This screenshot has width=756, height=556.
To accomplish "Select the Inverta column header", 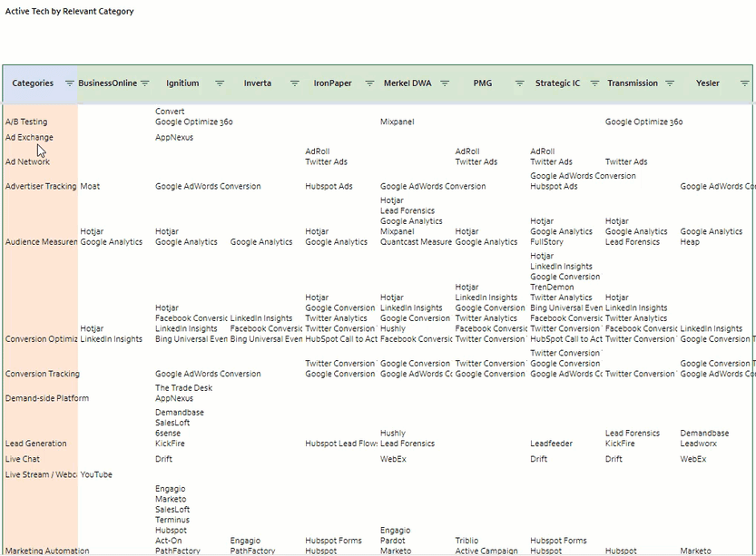I will (x=258, y=83).
